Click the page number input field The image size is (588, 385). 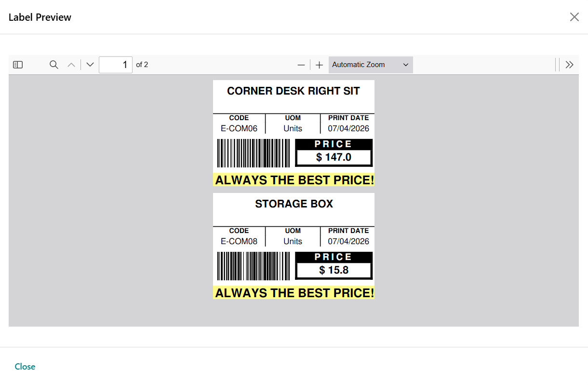[116, 65]
